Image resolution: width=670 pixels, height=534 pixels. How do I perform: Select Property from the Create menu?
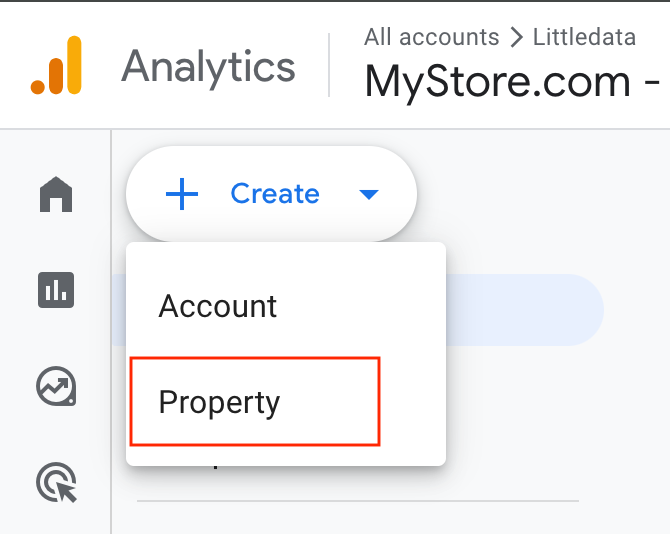219,402
